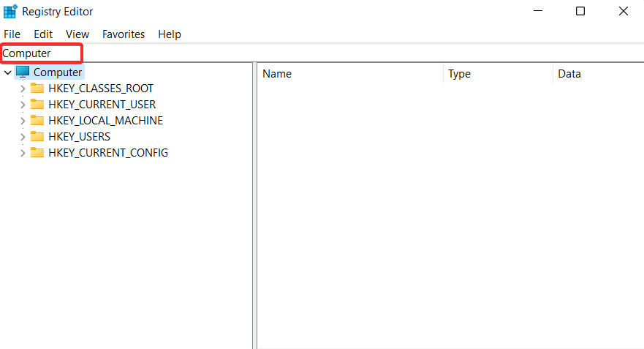The image size is (644, 349).
Task: Open the Favorites menu
Action: tap(124, 34)
